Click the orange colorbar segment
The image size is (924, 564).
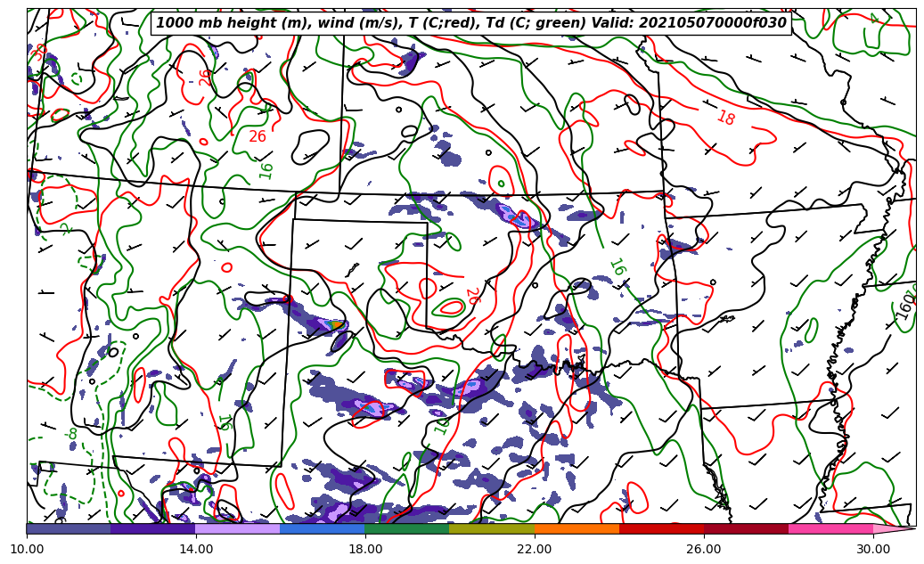pos(576,528)
